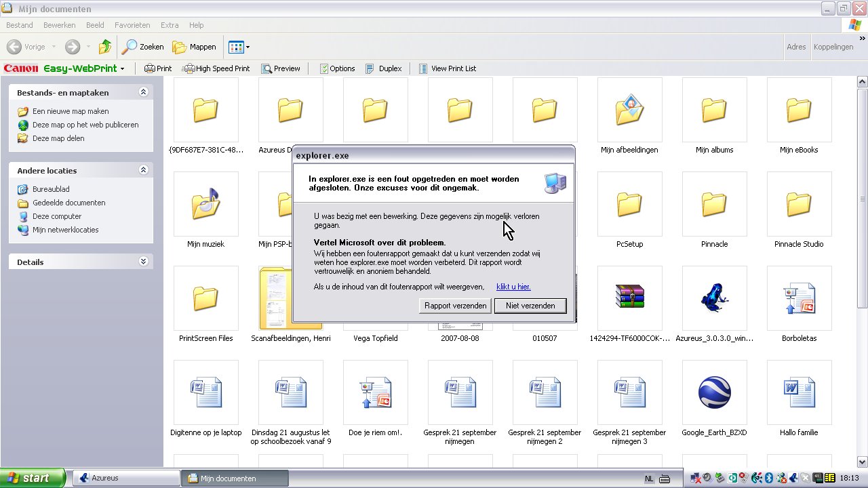Open the Zoeken search tool
Viewport: 868px width, 488px height.
point(143,47)
